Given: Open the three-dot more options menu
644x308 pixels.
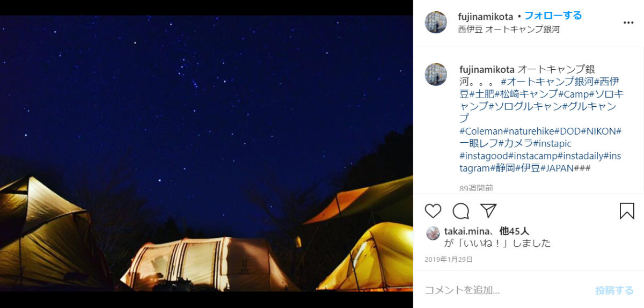Looking at the screenshot, I should [628, 23].
